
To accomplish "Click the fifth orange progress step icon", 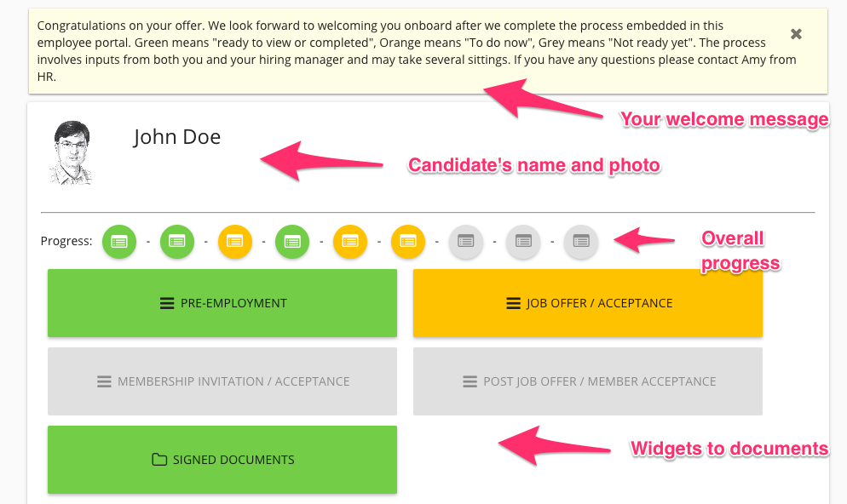I will (350, 242).
